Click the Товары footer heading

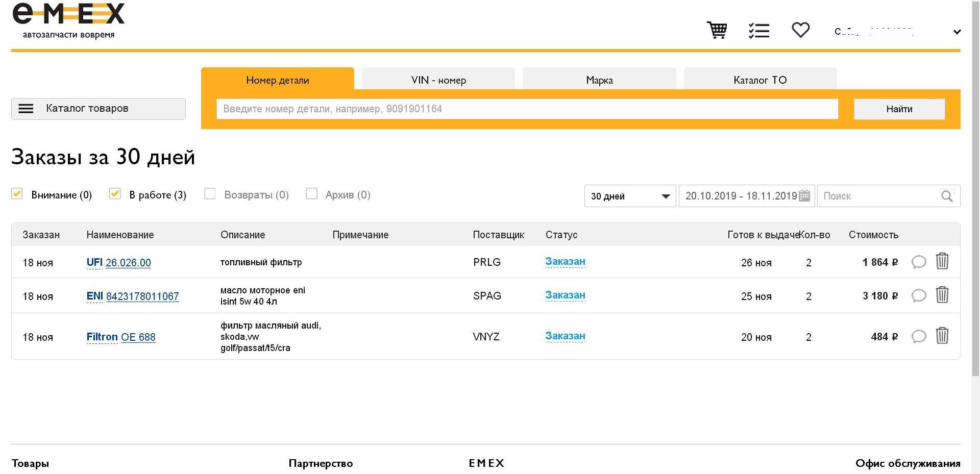pyautogui.click(x=30, y=463)
